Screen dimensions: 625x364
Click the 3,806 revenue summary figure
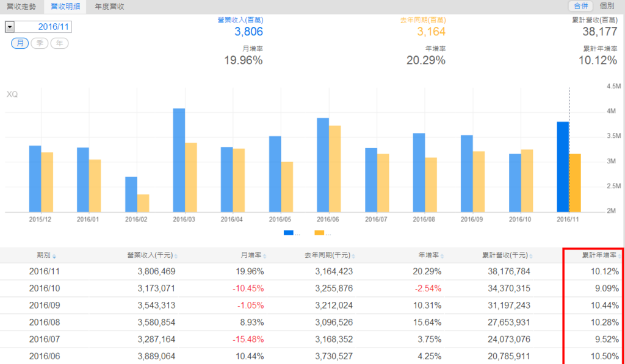[x=249, y=32]
